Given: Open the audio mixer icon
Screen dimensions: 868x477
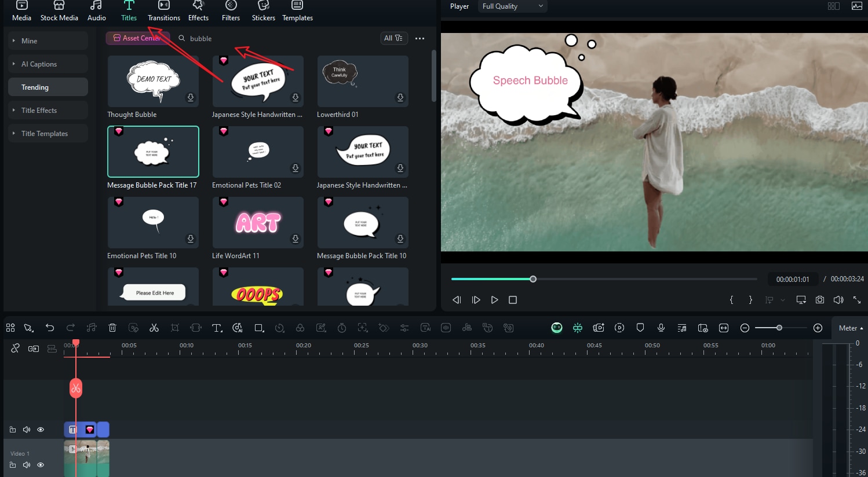Looking at the screenshot, I should 682,328.
